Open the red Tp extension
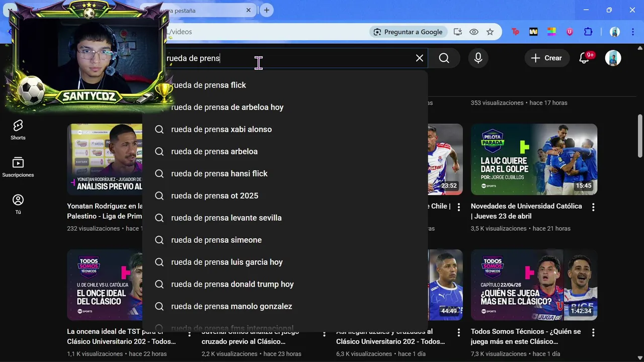The width and height of the screenshot is (644, 362). (x=515, y=32)
